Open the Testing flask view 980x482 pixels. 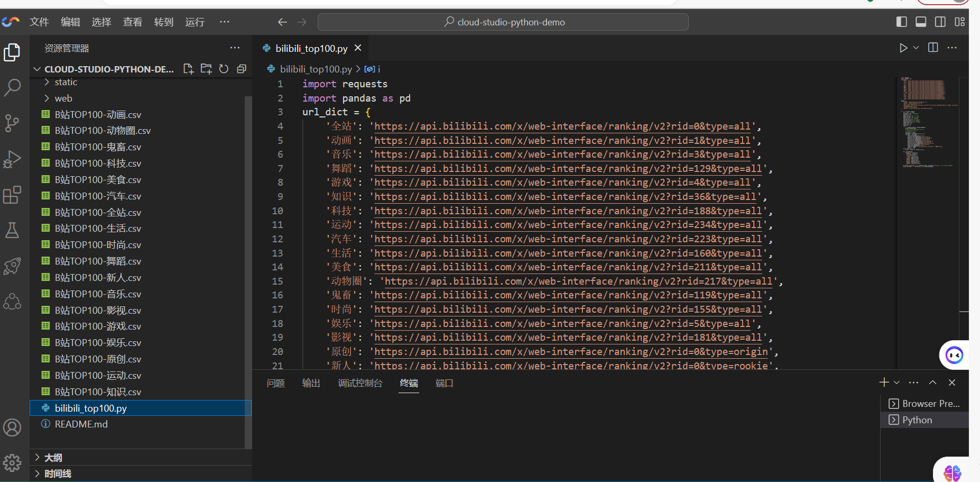(12, 230)
